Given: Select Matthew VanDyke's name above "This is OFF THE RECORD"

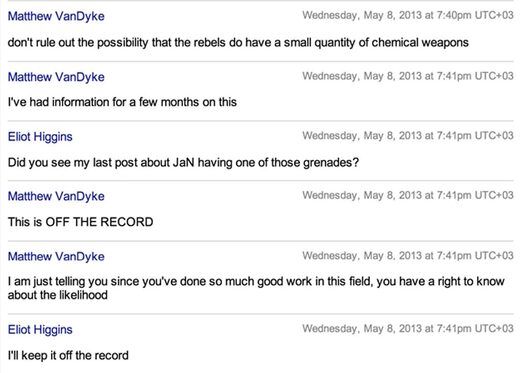Looking at the screenshot, I should click(56, 196).
